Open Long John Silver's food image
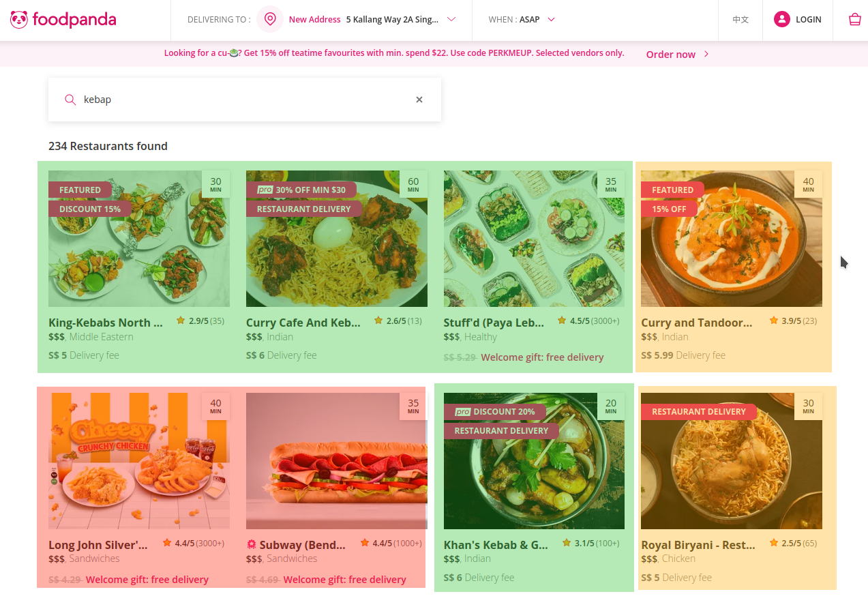Viewport: 868px width, 609px height. tap(139, 461)
